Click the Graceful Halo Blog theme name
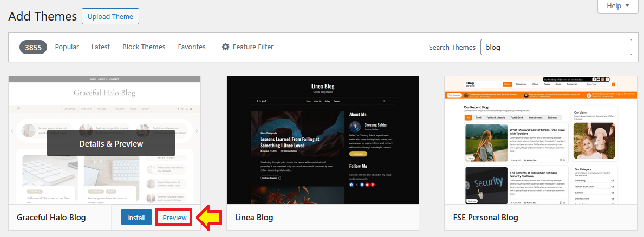The height and width of the screenshot is (237, 644). click(51, 218)
